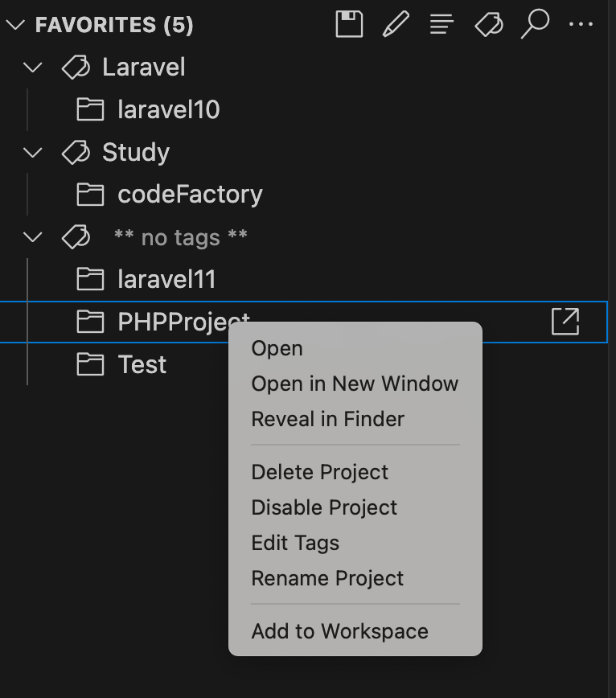Screen dimensions: 616x698
Task: Click open-in-new-window icon on PHPProject row
Action: coord(565,322)
